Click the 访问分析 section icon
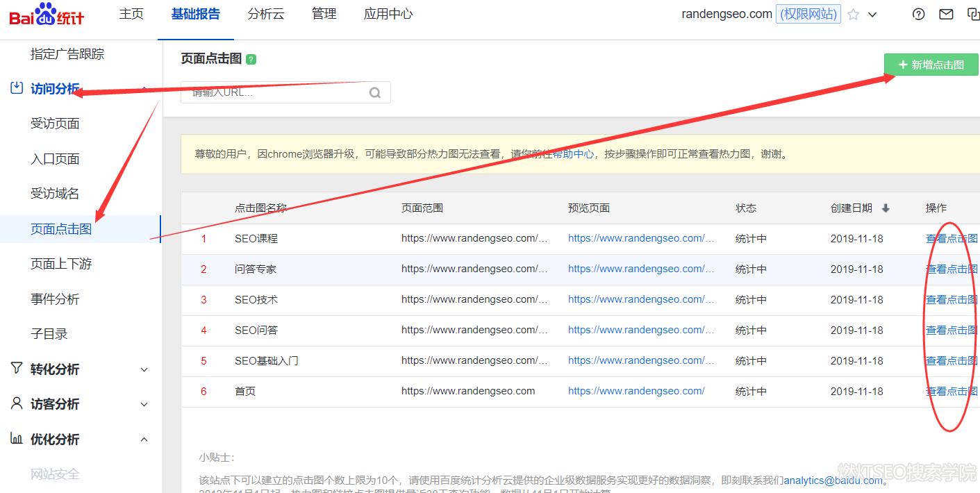980x493 pixels. (x=17, y=88)
